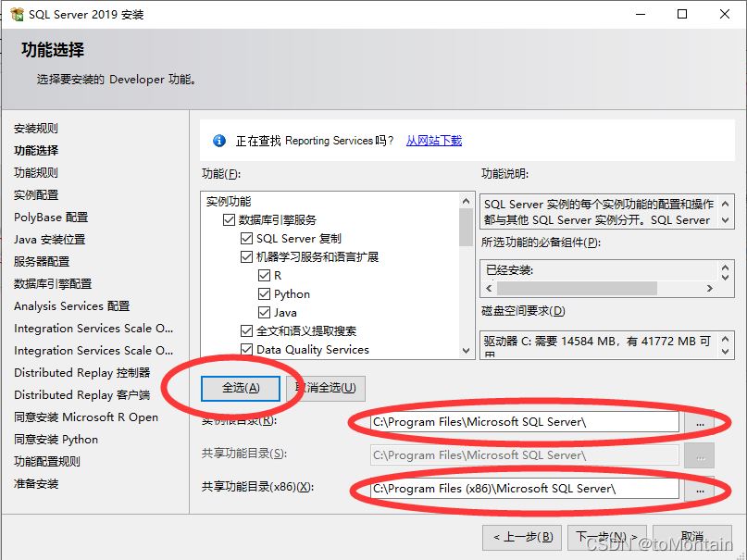Browse for shared feature directory (x86)
Viewport: 747px width, 560px height.
coord(700,489)
